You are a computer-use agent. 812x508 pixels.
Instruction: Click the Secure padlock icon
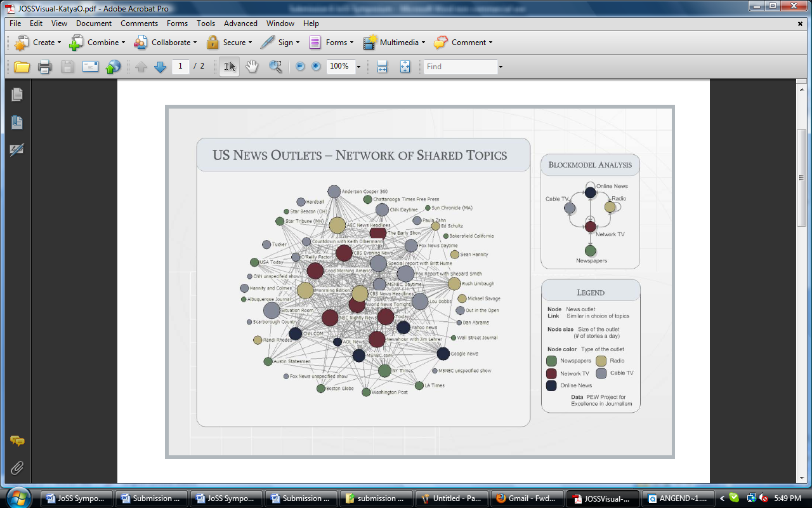point(213,43)
